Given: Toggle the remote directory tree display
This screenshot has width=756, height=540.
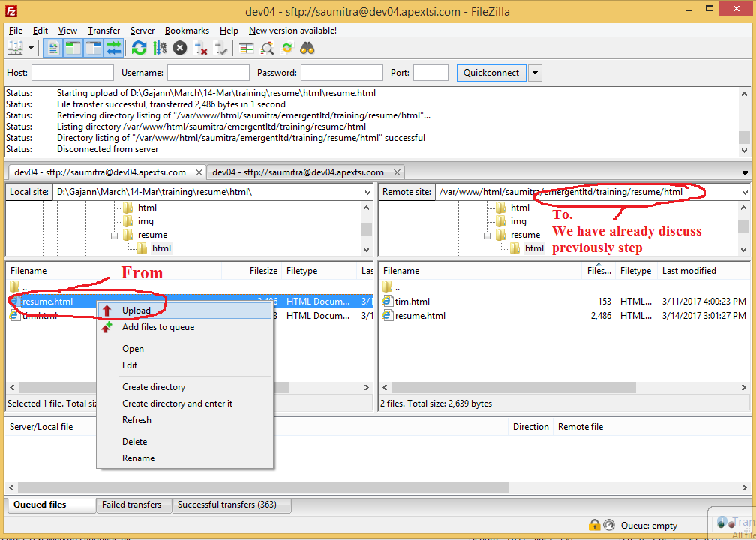Looking at the screenshot, I should pyautogui.click(x=94, y=48).
